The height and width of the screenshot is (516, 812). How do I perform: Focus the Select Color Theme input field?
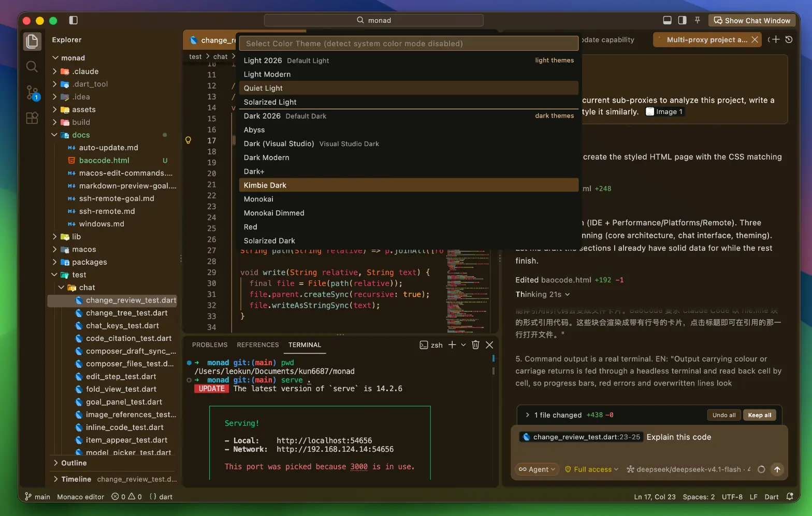(409, 44)
